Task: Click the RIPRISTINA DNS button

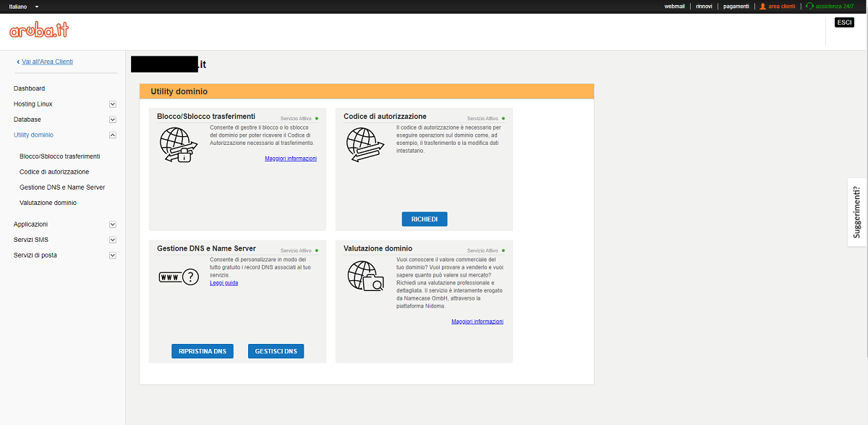Action: coord(203,351)
